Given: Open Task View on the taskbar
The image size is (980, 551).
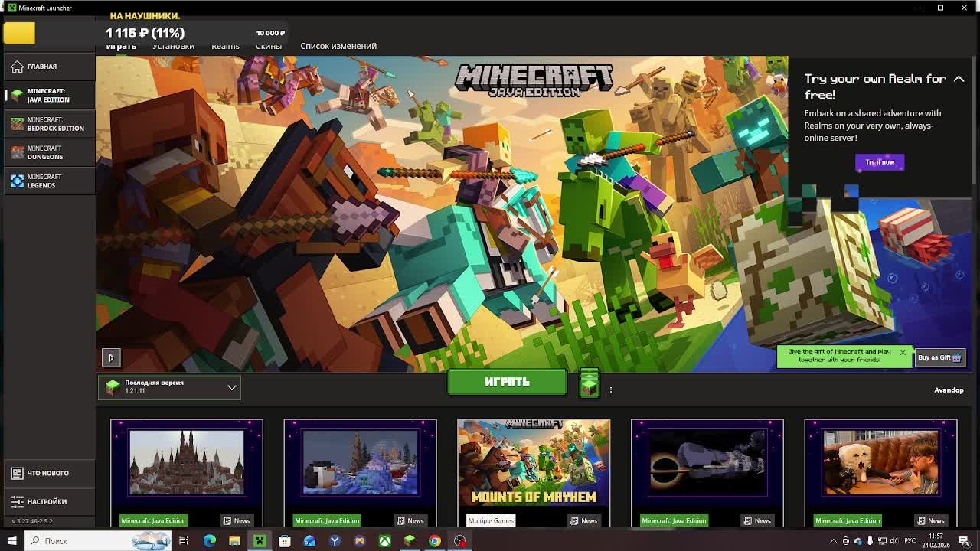Looking at the screenshot, I should (x=184, y=541).
